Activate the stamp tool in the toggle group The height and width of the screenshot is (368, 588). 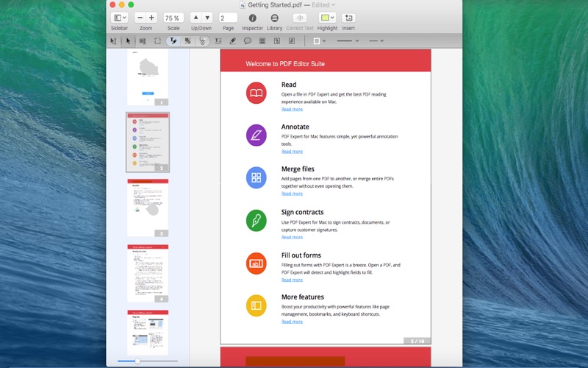[x=203, y=41]
